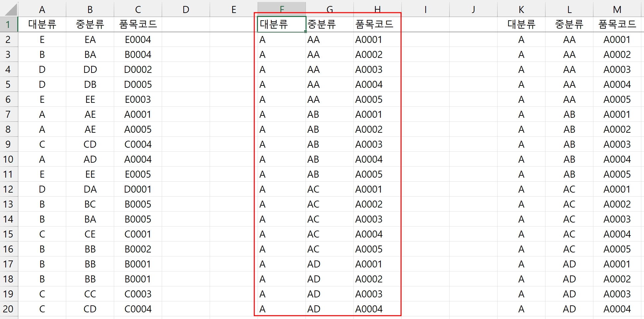
Task: Select column M header
Action: pyautogui.click(x=617, y=9)
